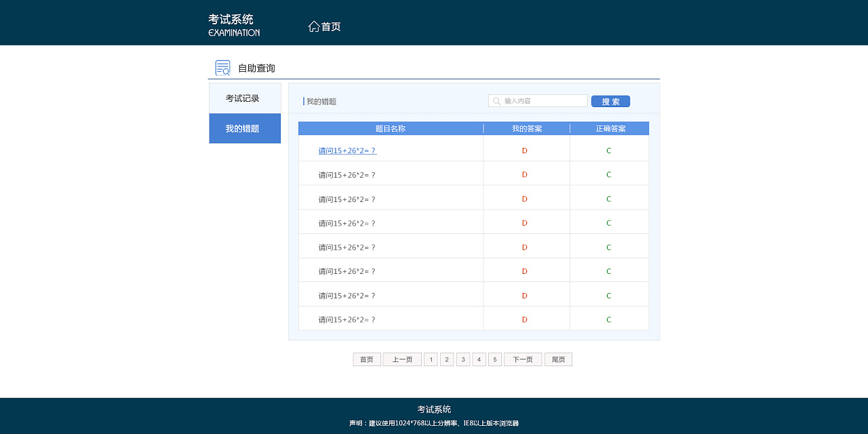The height and width of the screenshot is (434, 868).
Task: Jump to page 2
Action: [447, 359]
